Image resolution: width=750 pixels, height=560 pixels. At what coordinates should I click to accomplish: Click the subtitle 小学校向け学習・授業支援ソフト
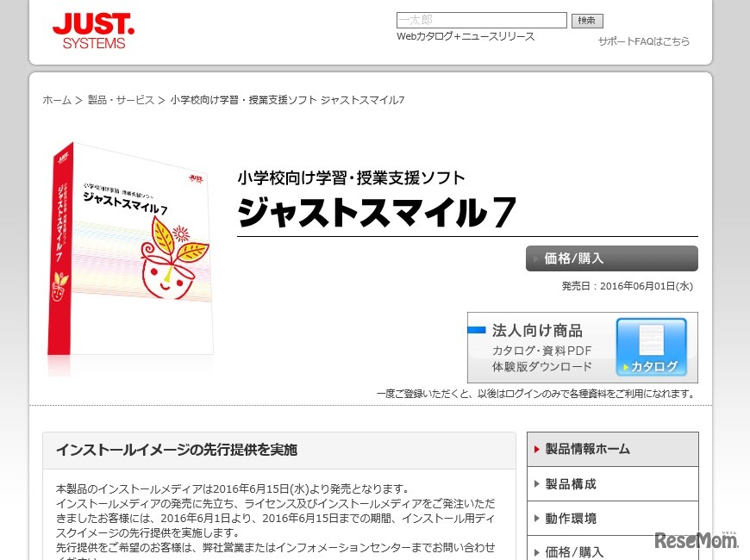[351, 177]
